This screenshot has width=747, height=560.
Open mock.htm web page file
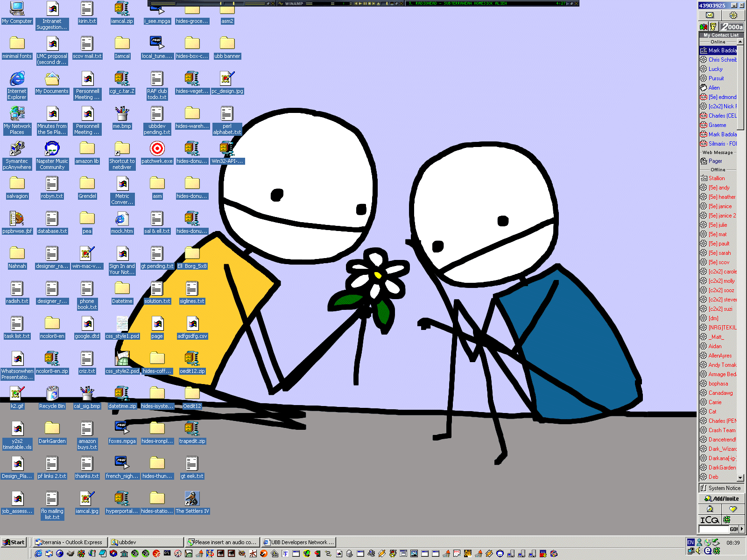click(x=122, y=223)
